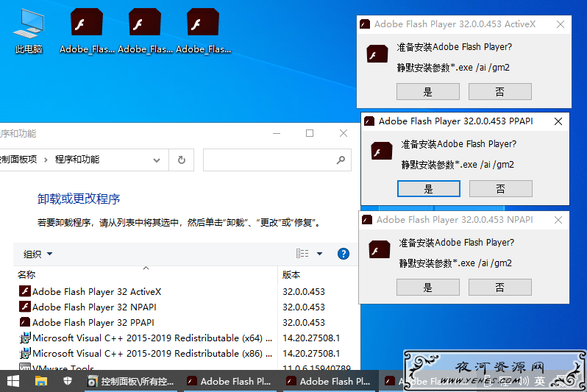Click version 14.20.27508.1 of the x64 Redistributable
Image resolution: width=587 pixels, height=392 pixels.
(311, 338)
